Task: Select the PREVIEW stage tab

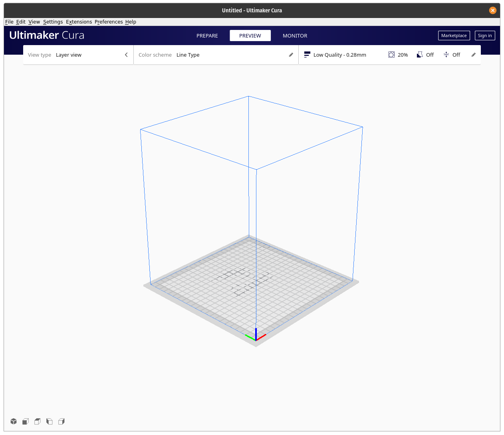Action: (x=250, y=36)
